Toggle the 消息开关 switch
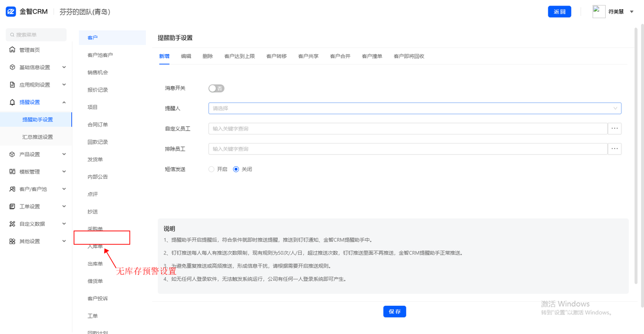Screen dimensions: 644x334 (216, 88)
